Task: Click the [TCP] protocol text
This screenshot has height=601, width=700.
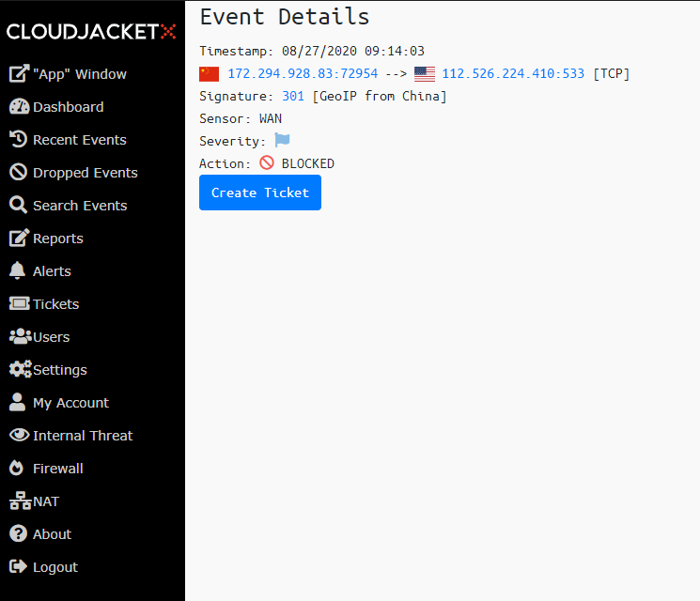Action: (611, 73)
